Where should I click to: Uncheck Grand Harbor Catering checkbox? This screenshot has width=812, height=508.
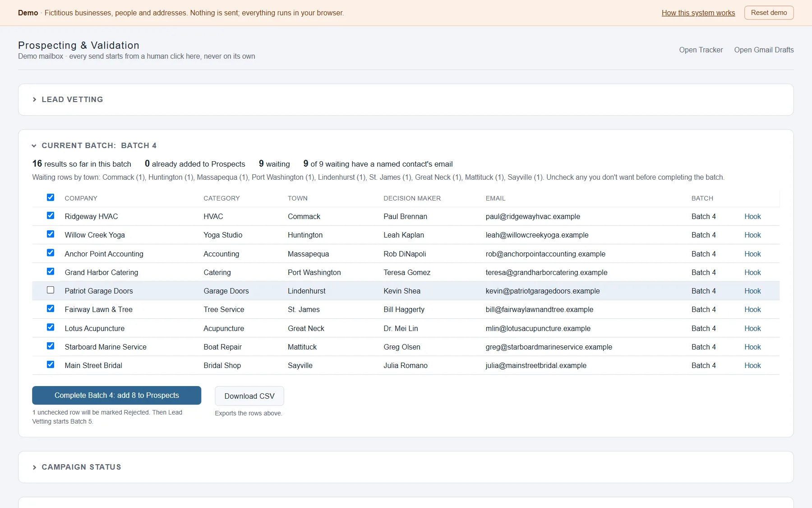[x=51, y=271]
